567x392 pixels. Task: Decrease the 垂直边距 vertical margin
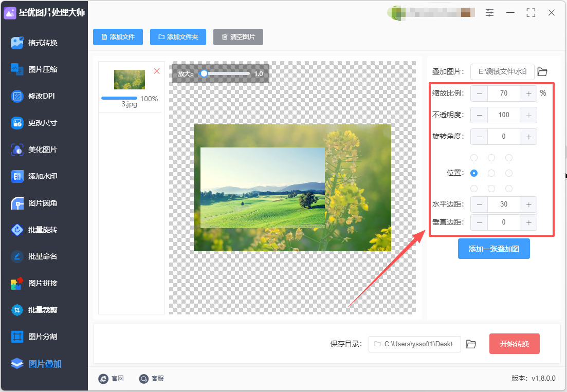479,222
